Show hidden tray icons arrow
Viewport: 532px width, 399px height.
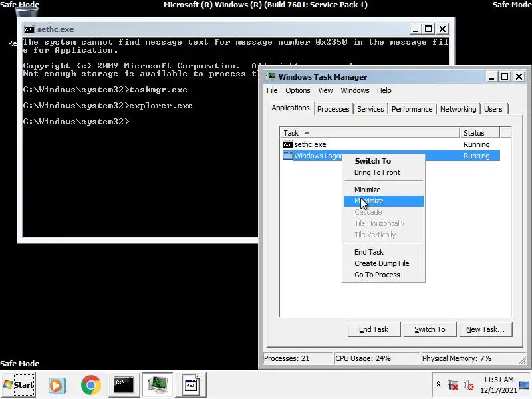pyautogui.click(x=438, y=384)
